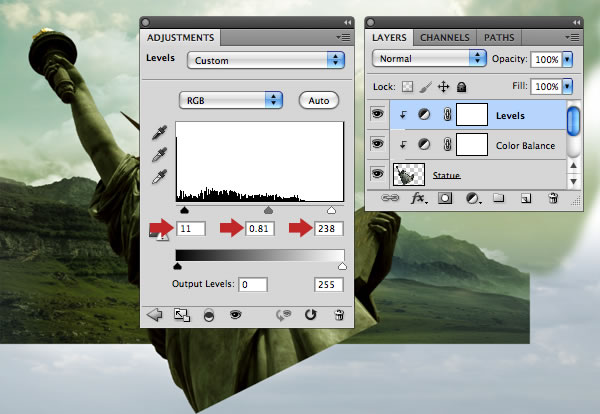The height and width of the screenshot is (414, 600).
Task: Click the Levels layer adjustment icon
Action: [x=424, y=114]
